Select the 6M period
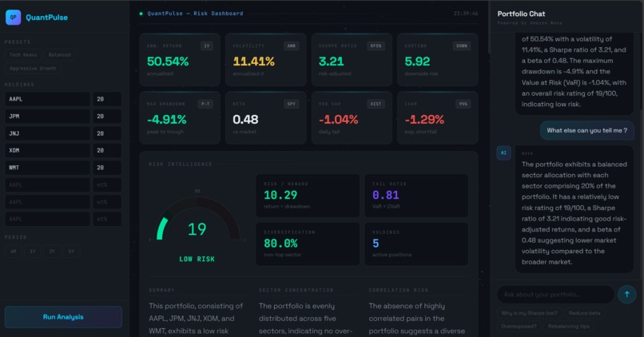 pyautogui.click(x=13, y=252)
